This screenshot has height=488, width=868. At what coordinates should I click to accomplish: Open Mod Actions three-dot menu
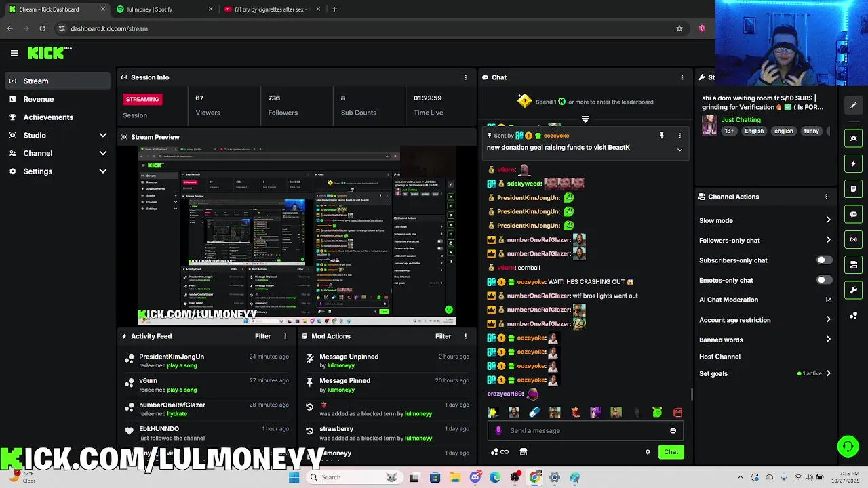(465, 336)
